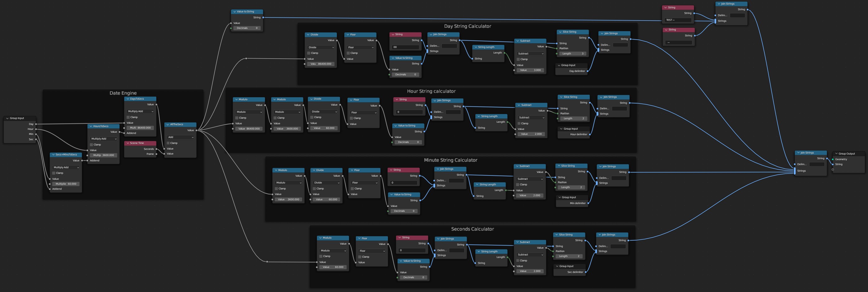Image resolution: width=868 pixels, height=292 pixels.
Task: Enable Clamp on the HoursToSecs node
Action: tap(92, 145)
